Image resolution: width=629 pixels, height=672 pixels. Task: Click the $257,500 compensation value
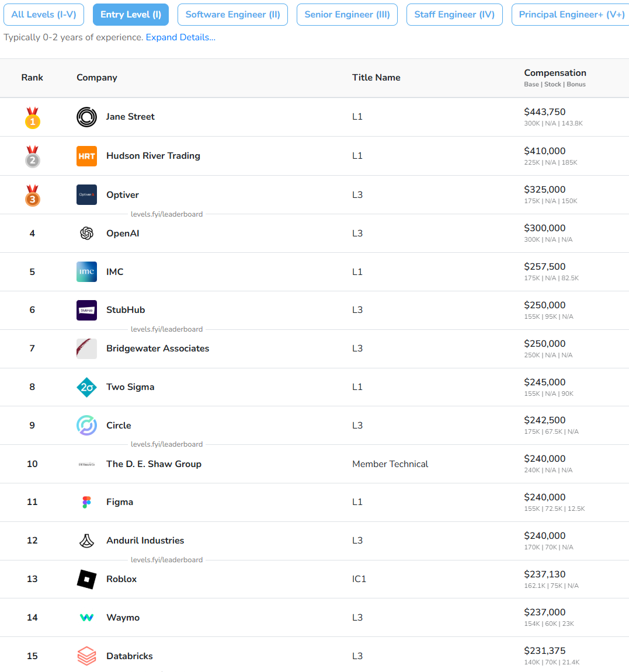(x=545, y=267)
